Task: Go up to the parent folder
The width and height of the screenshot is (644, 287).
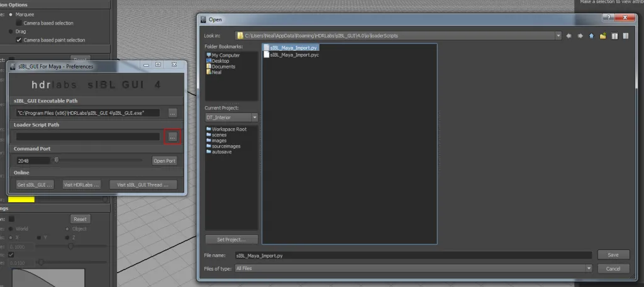Action: click(x=591, y=36)
